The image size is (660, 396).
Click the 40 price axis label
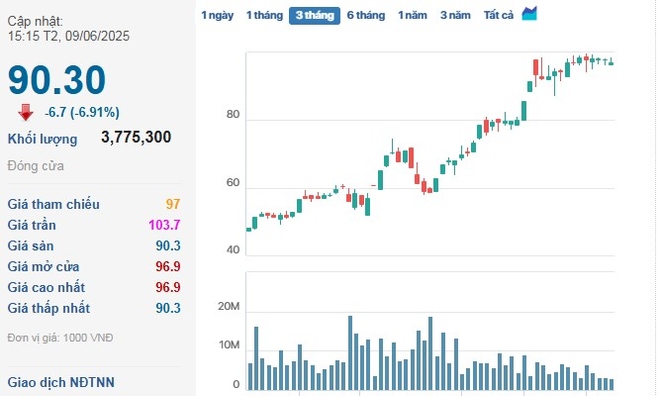pos(233,250)
